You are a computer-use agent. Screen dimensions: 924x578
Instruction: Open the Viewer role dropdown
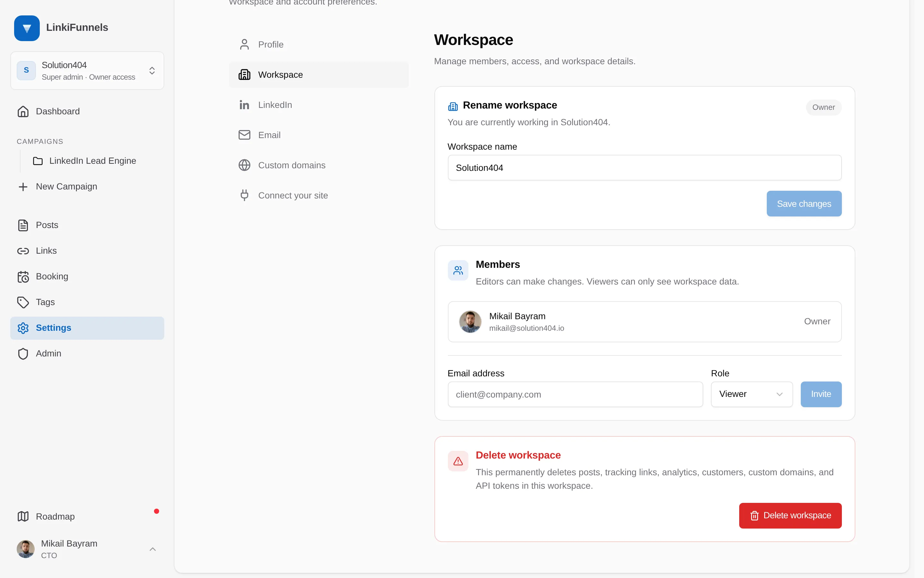coord(751,394)
